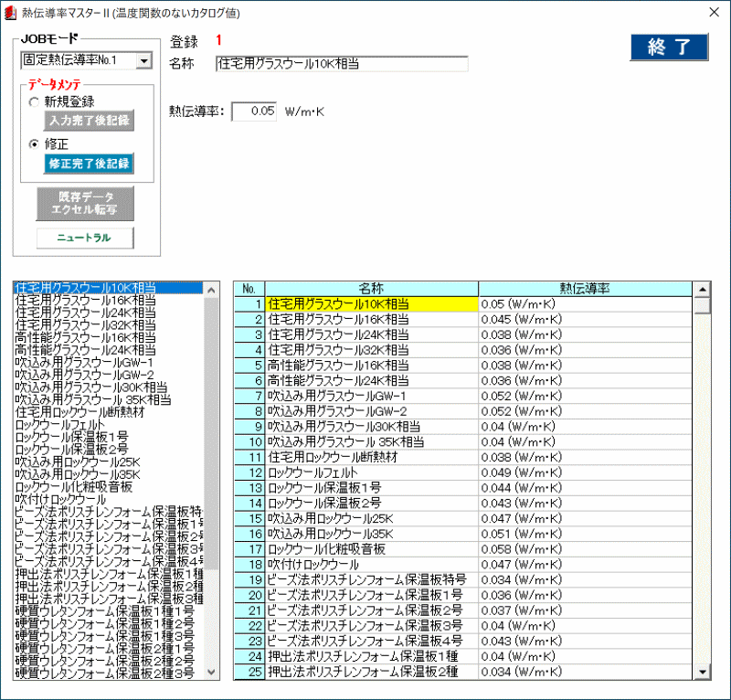This screenshot has height=700, width=731.
Task: Close the 熱伝導率マスター window
Action: click(x=714, y=12)
